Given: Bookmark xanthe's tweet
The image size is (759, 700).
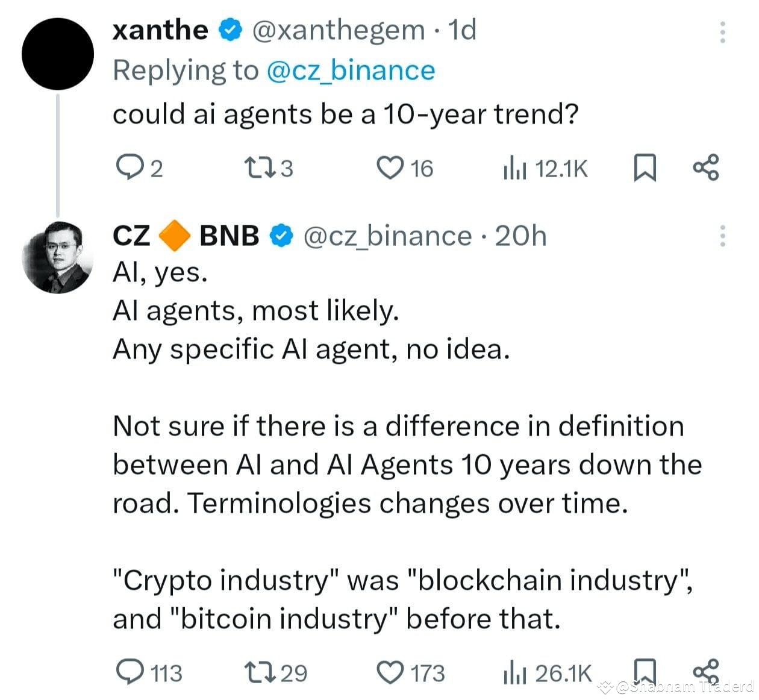Looking at the screenshot, I should pyautogui.click(x=645, y=167).
